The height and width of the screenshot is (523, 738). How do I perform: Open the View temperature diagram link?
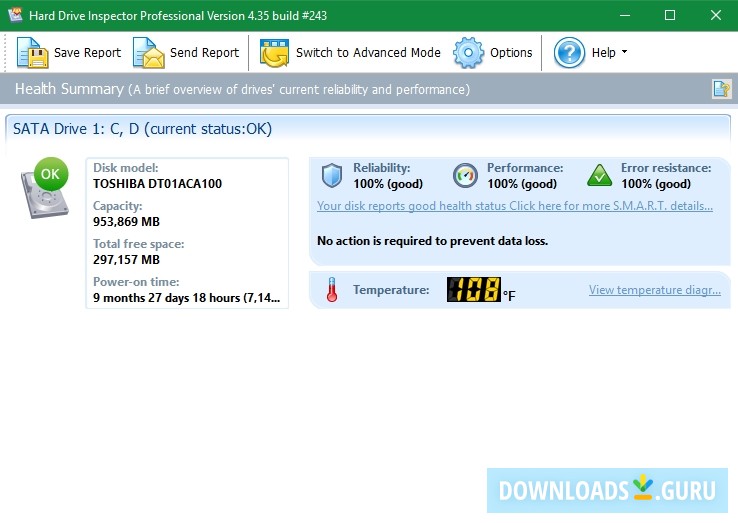click(655, 290)
